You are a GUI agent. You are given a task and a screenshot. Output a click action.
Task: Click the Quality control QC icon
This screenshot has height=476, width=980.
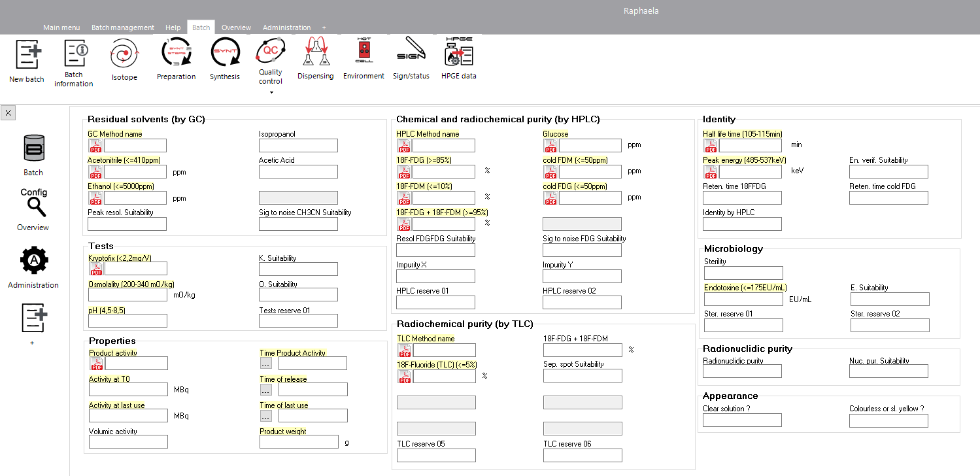coord(271,51)
